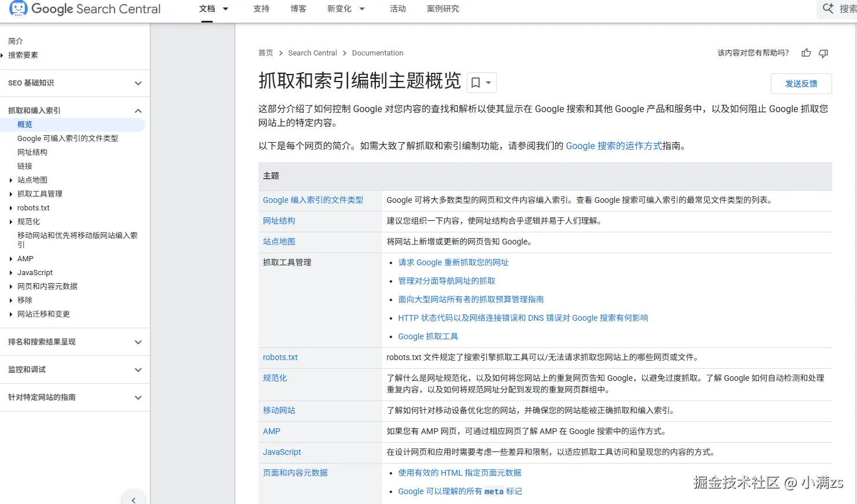The width and height of the screenshot is (857, 504).
Task: Click the Google Search Central logo
Action: (x=85, y=9)
